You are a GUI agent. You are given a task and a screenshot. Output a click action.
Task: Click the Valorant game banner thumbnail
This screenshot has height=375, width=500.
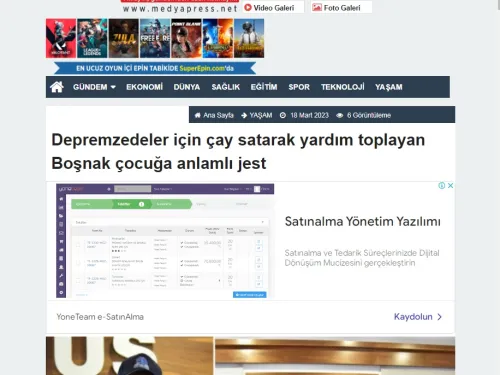[61, 38]
